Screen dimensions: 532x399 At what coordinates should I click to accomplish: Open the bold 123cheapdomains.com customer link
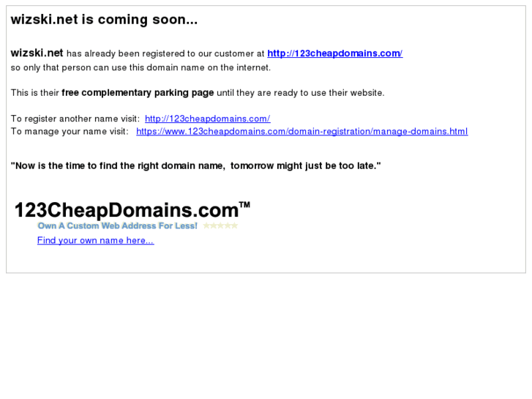335,53
